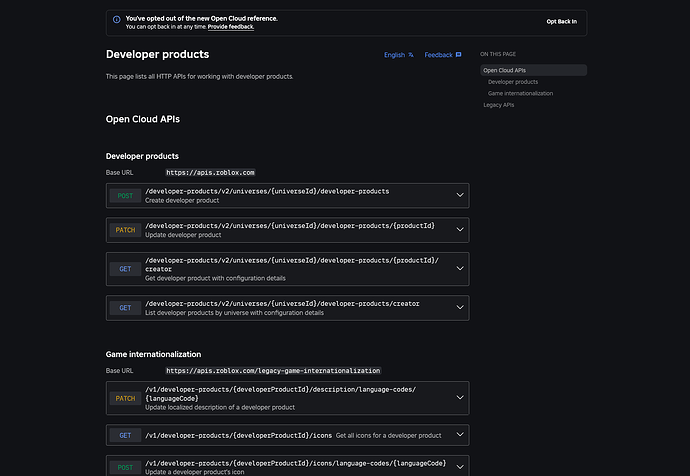Image resolution: width=690 pixels, height=476 pixels.
Task: Jump to Developer products in On This Page
Action: (x=513, y=82)
